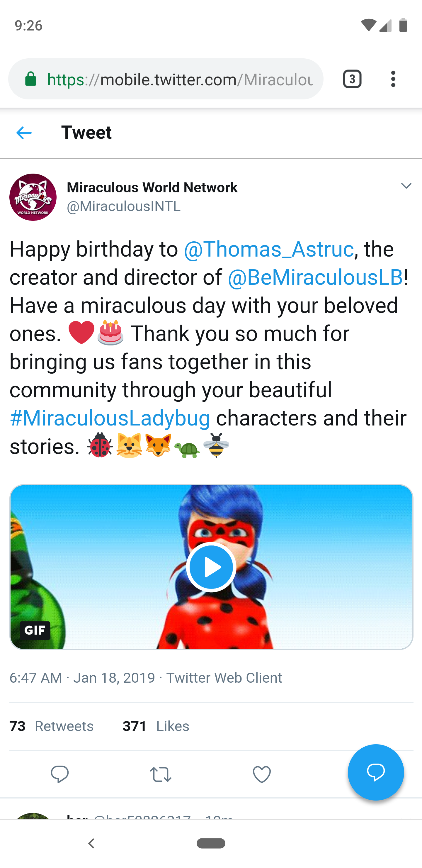Tap the retweet arrows icon
This screenshot has height=868, width=422.
pos(161,774)
